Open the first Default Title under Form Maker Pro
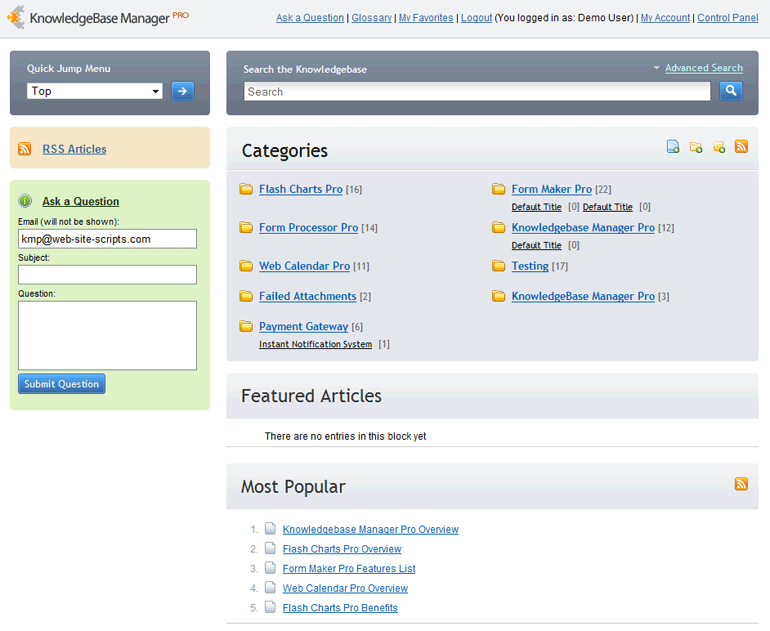This screenshot has height=631, width=770. click(x=536, y=207)
